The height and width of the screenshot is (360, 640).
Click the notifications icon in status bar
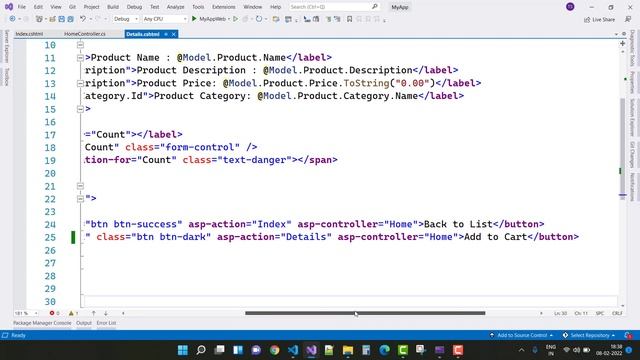coord(628,335)
